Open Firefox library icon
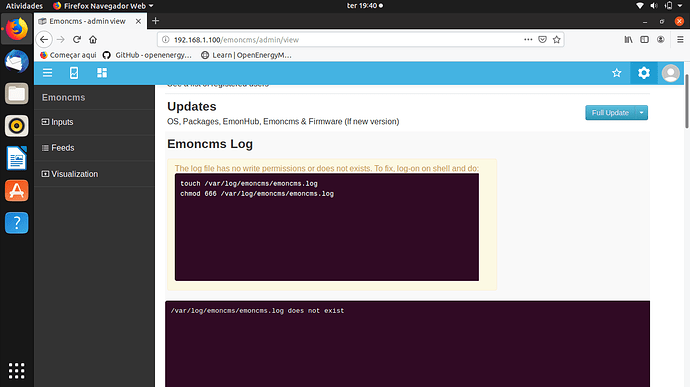The image size is (690, 387). [628, 40]
